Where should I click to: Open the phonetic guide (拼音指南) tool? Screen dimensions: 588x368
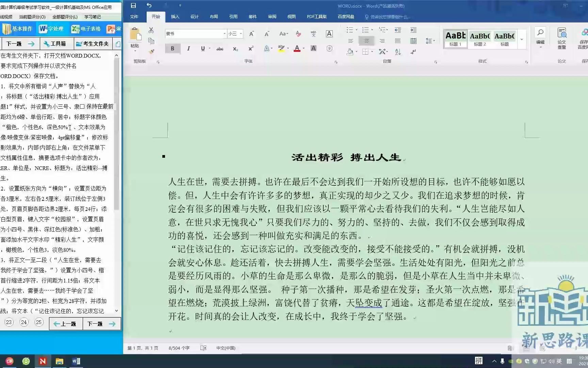pos(314,33)
